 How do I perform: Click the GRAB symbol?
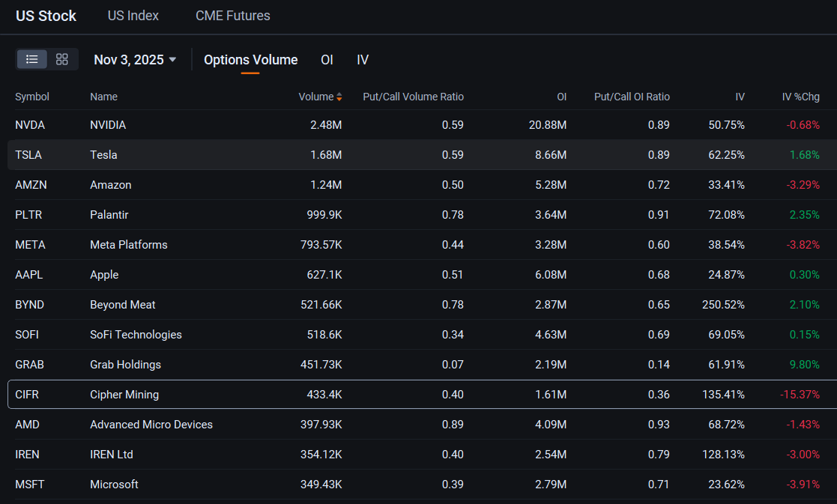tap(29, 365)
